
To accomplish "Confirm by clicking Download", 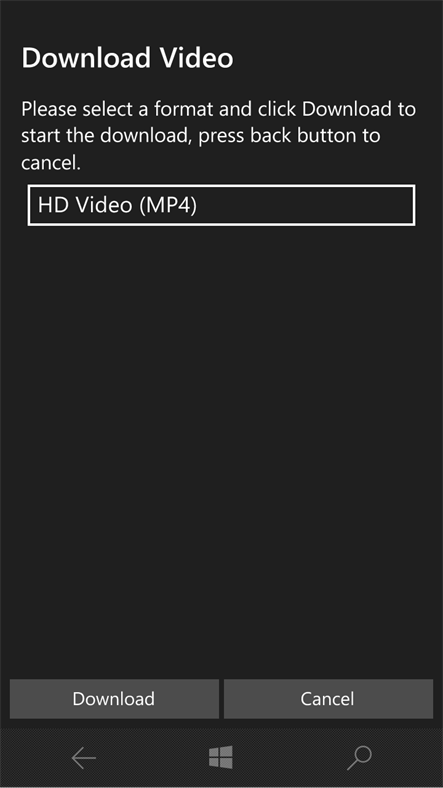I will coord(114,699).
